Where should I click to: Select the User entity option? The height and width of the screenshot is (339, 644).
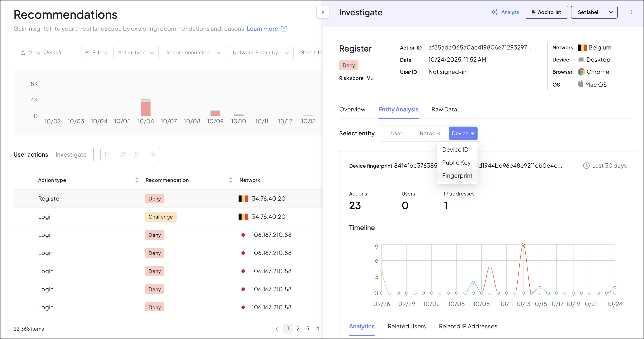(396, 133)
